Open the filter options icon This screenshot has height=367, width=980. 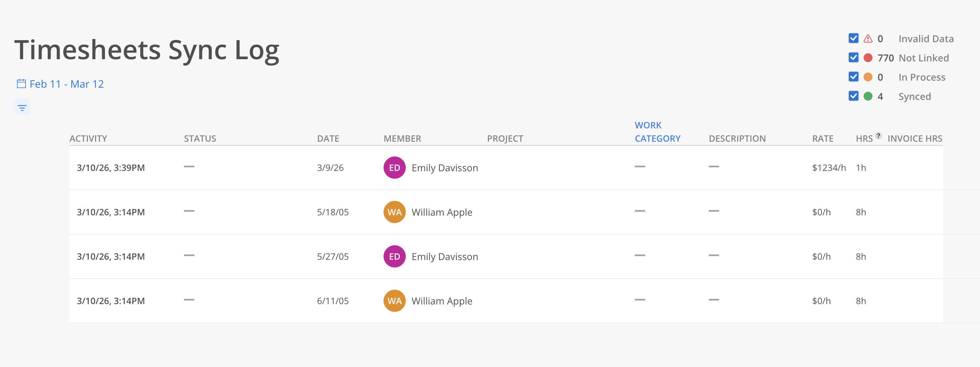pyautogui.click(x=22, y=108)
